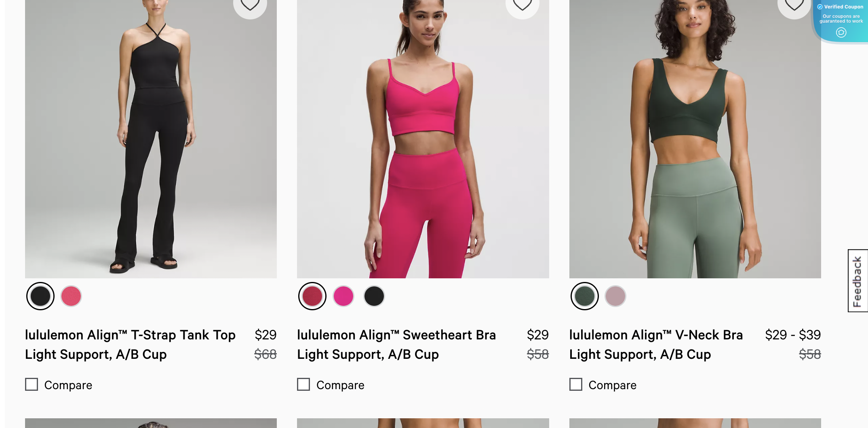868x428 pixels.
Task: Add the T-Strap Tank Top to wishlist
Action: (251, 5)
